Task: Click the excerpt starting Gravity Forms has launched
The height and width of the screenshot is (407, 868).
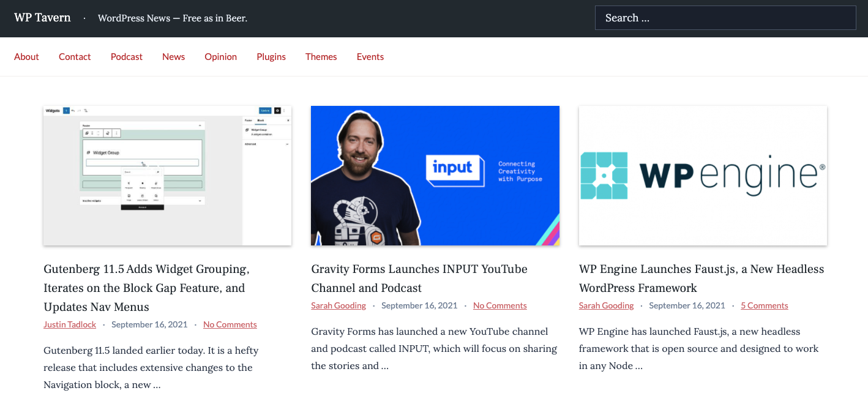Action: click(x=434, y=349)
